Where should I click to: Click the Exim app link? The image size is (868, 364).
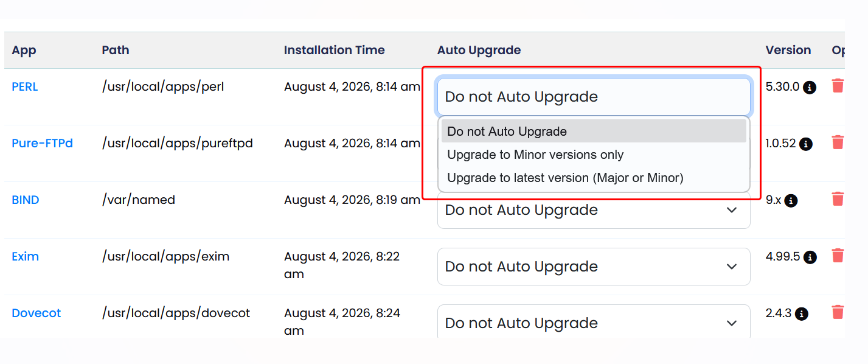(26, 256)
